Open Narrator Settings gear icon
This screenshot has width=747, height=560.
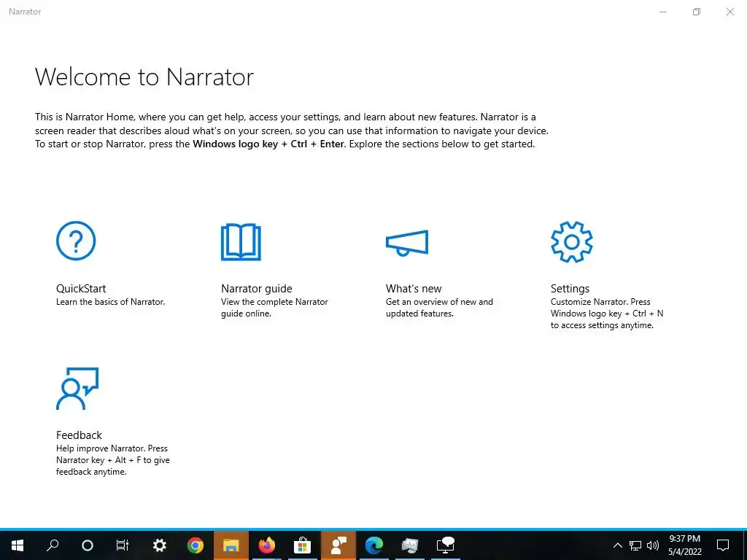pos(572,242)
